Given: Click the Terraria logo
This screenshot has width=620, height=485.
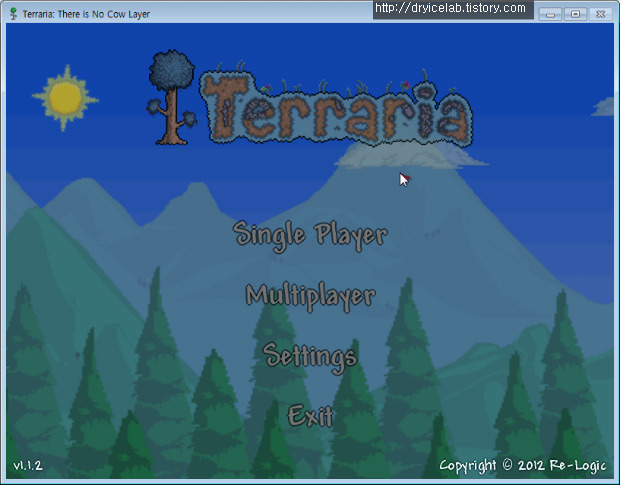Looking at the screenshot, I should click(x=310, y=99).
